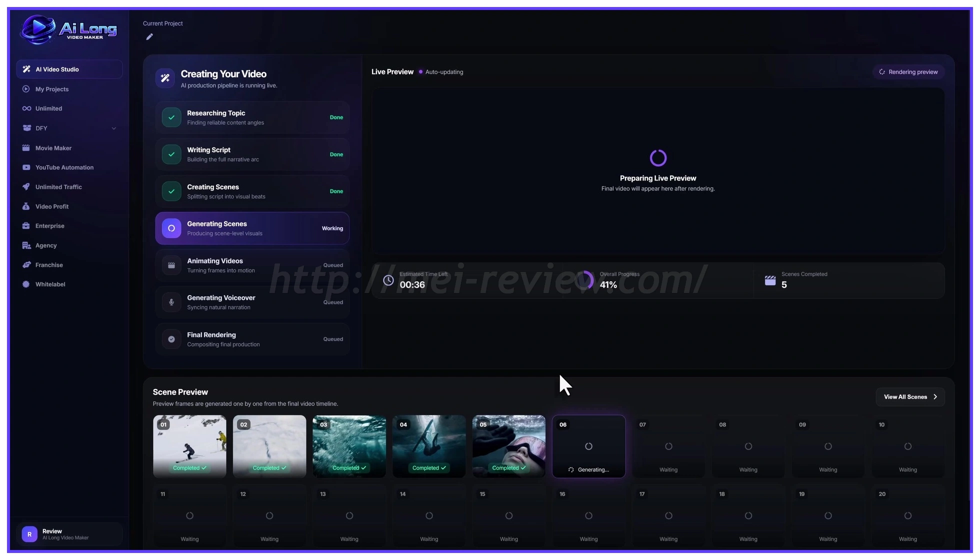This screenshot has height=560, width=980.
Task: Click the building icon for Agency
Action: 26,245
